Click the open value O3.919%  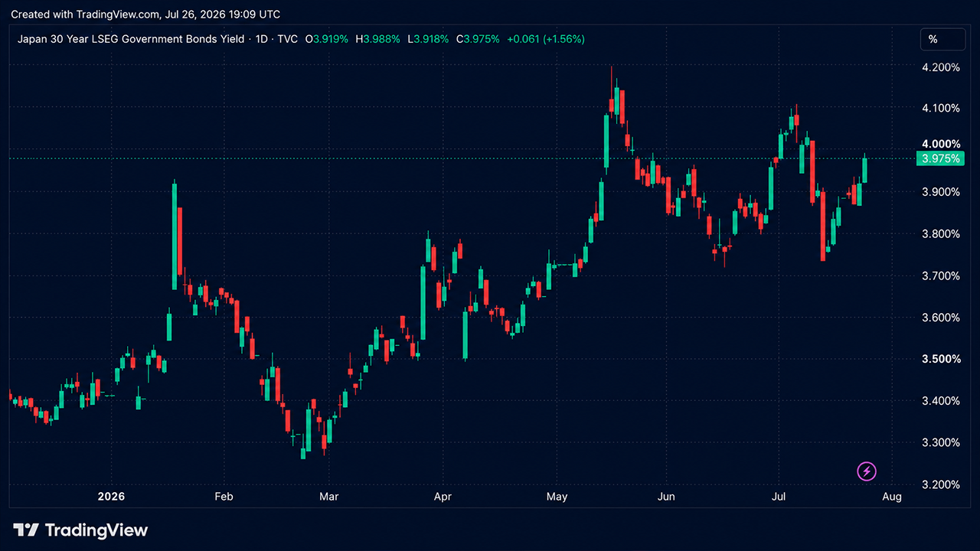pyautogui.click(x=327, y=39)
